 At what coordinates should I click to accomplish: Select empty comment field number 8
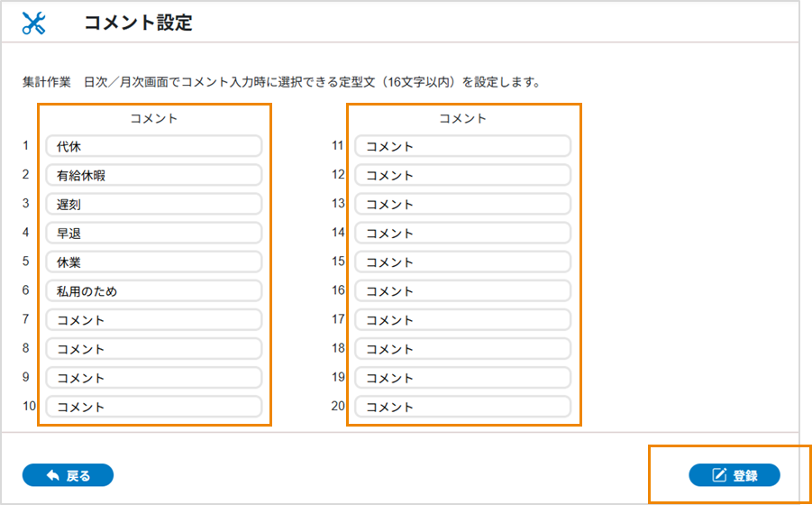point(153,349)
